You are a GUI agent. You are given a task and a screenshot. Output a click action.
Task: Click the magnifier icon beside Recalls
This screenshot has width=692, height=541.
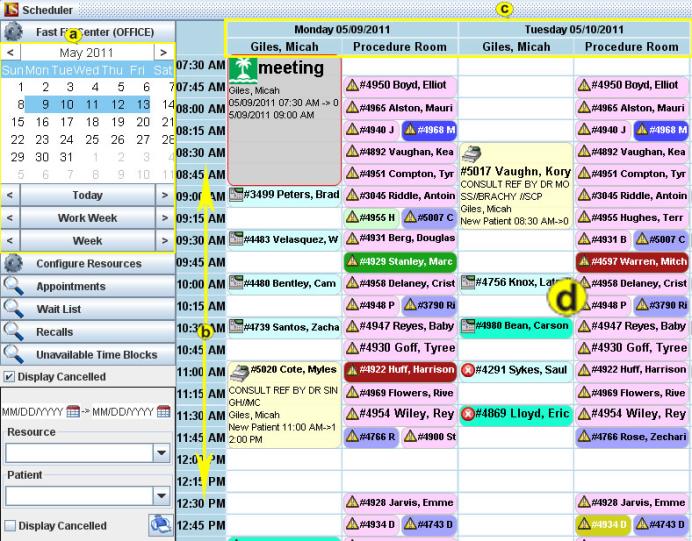tap(13, 331)
